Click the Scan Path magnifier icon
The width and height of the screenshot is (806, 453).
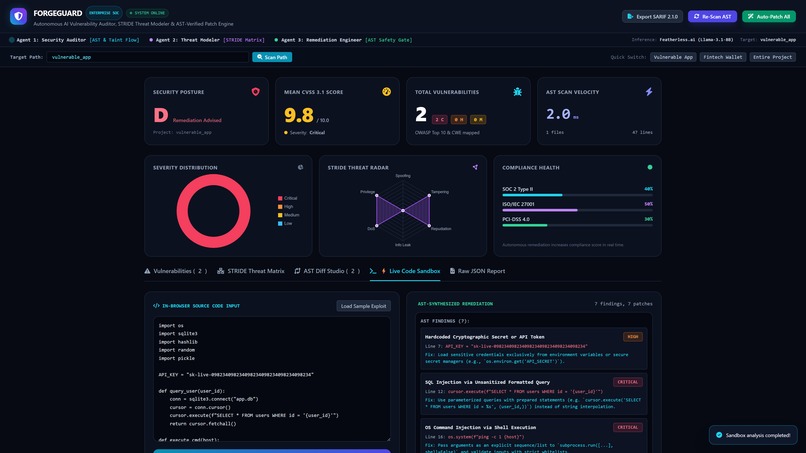coord(260,57)
